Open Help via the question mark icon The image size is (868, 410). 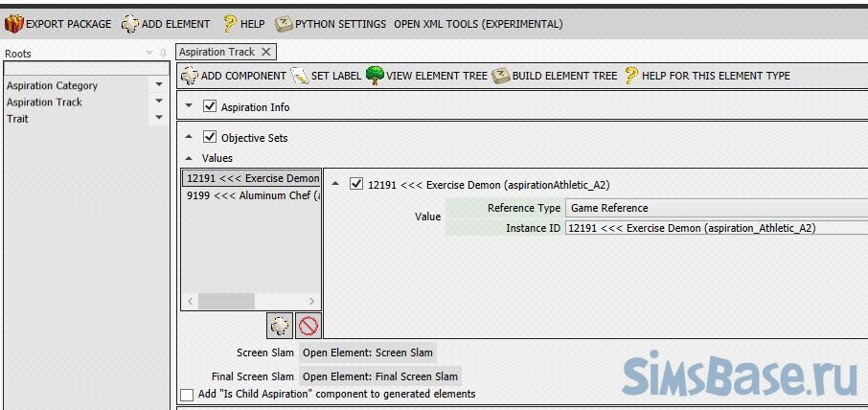[229, 24]
